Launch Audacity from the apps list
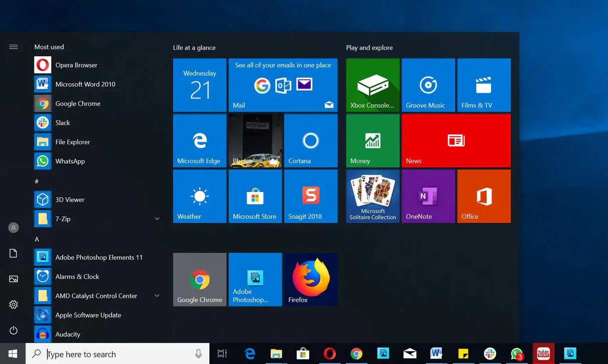The image size is (608, 364). pos(68,334)
